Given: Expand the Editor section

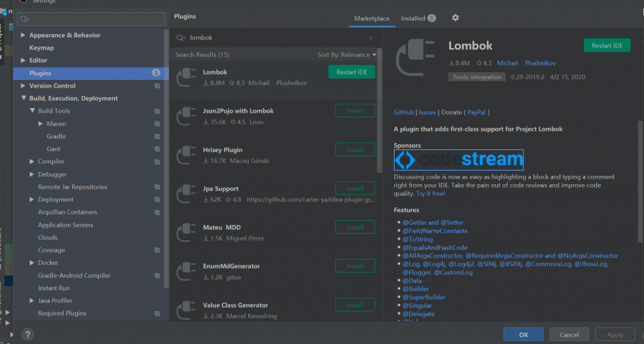Looking at the screenshot, I should point(23,61).
